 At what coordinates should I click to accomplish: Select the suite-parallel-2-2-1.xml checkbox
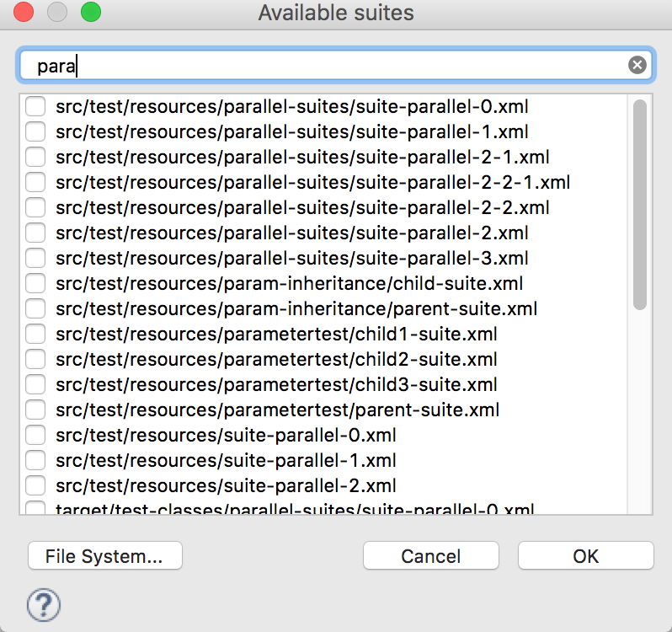click(35, 183)
